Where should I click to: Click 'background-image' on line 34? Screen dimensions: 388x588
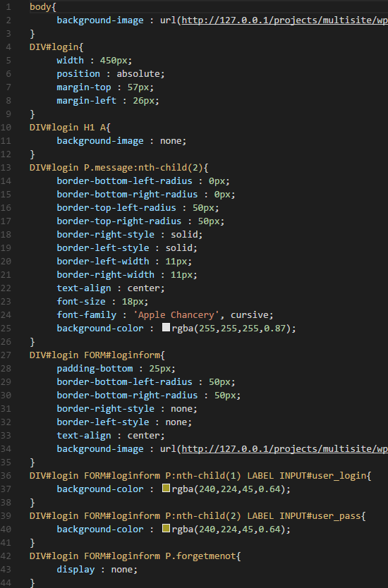99,449
